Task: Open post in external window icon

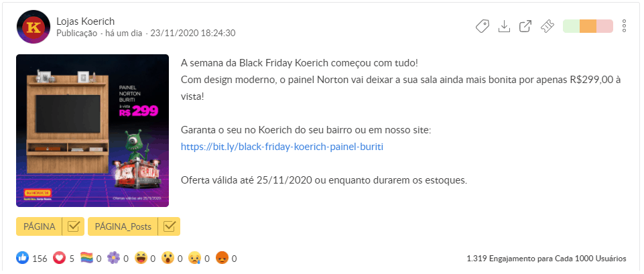Action: 526,26
